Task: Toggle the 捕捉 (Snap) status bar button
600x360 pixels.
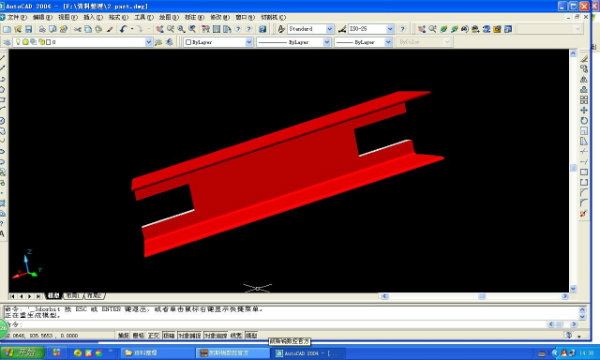Action: click(123, 336)
